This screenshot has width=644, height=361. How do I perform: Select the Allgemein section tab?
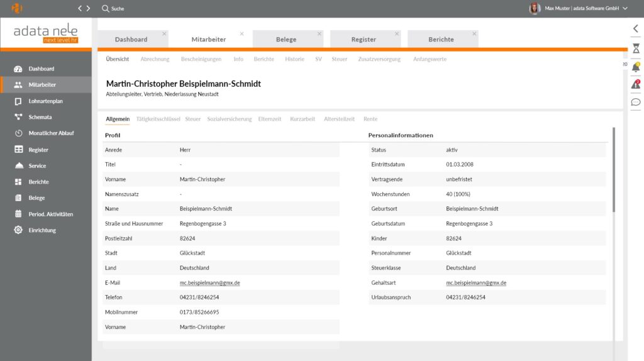click(x=118, y=119)
